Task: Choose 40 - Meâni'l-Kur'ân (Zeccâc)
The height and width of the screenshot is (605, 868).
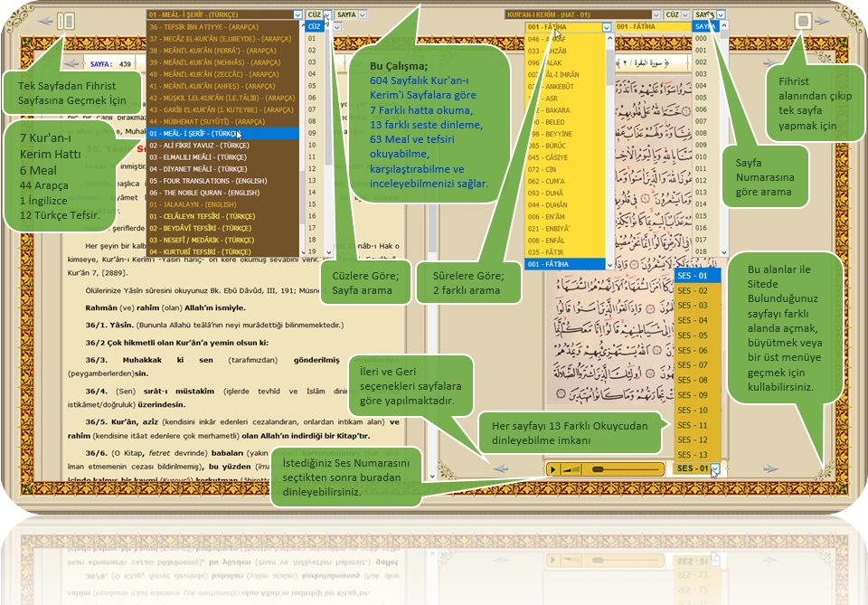Action: tap(222, 74)
